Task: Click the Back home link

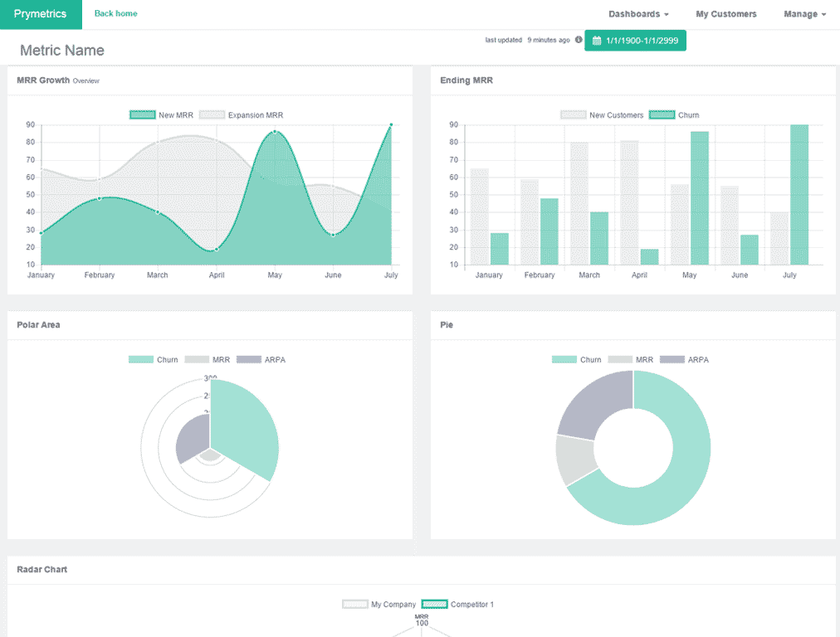Action: coord(116,14)
